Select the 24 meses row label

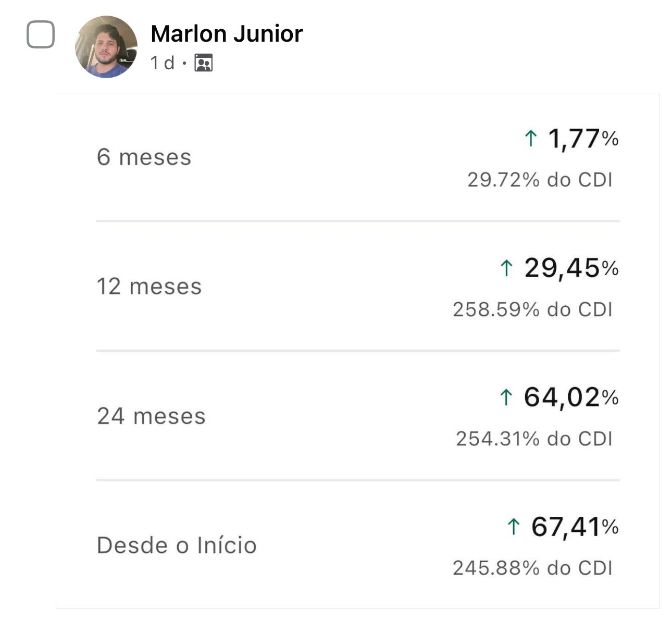152,416
